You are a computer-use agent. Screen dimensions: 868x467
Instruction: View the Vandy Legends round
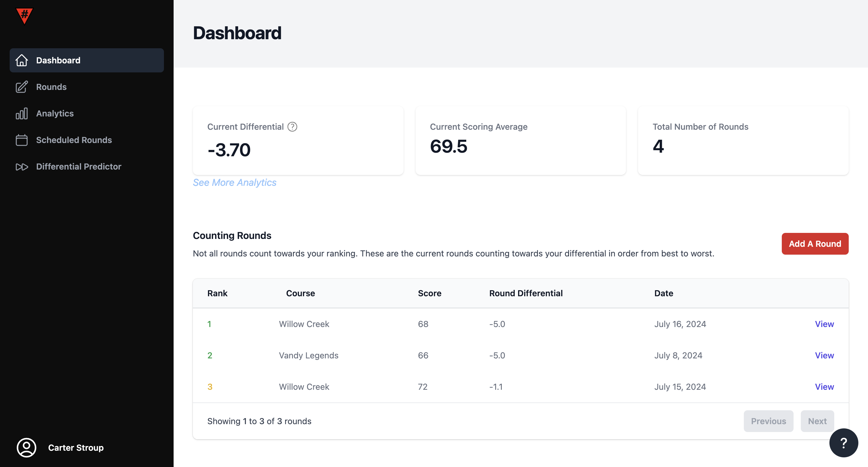point(824,355)
